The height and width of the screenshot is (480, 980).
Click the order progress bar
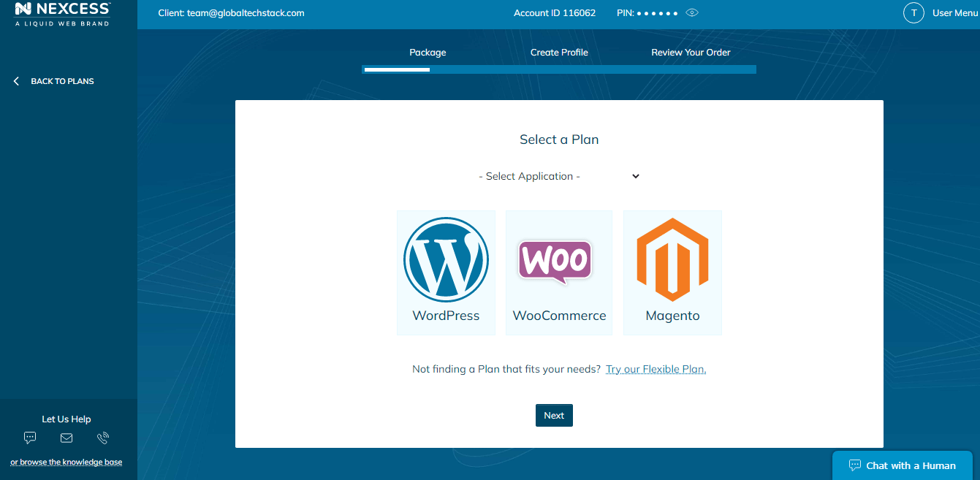point(559,69)
